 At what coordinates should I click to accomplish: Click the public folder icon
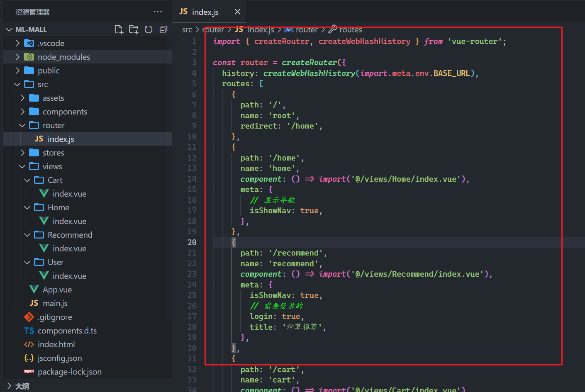(29, 71)
